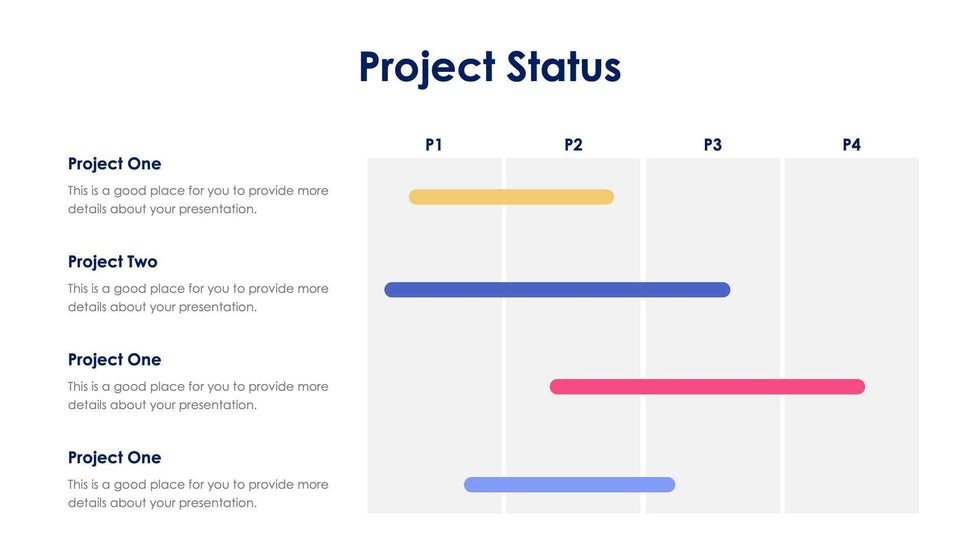The width and height of the screenshot is (980, 551).
Task: Click empty P4 column area beside light blue bar
Action: pyautogui.click(x=851, y=485)
